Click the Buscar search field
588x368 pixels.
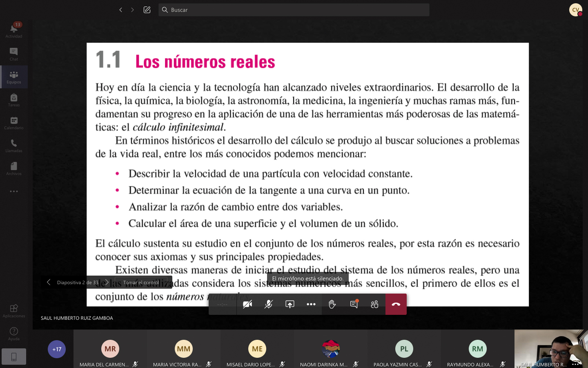(294, 10)
